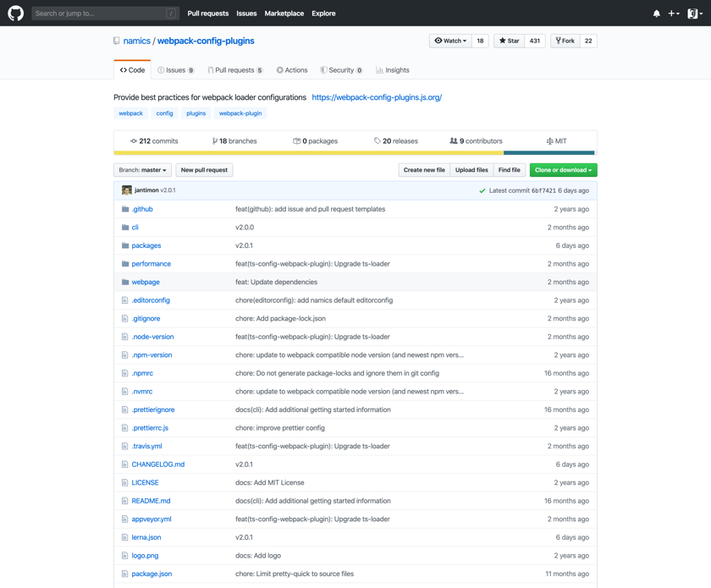
Task: Click the branches icon
Action: [x=214, y=141]
